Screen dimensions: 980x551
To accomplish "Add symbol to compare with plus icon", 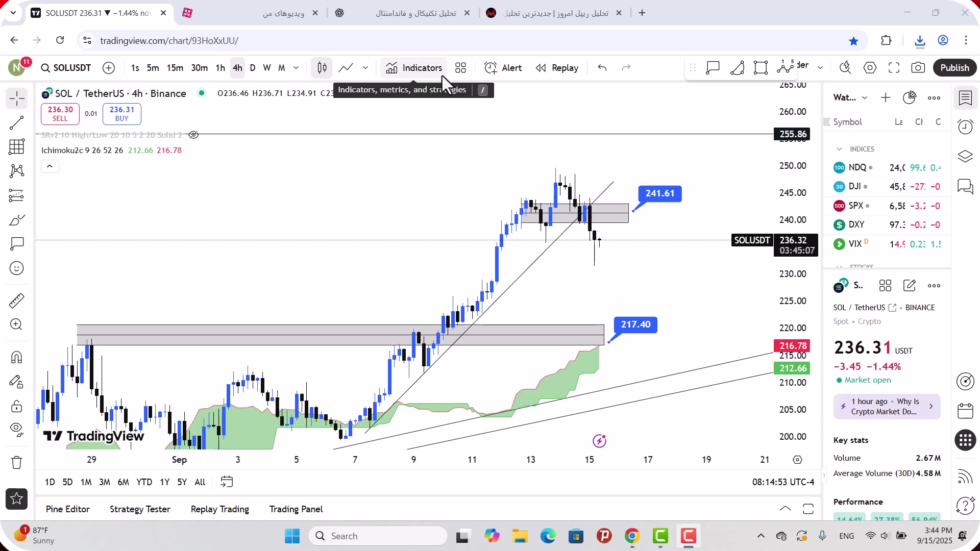I will click(109, 68).
